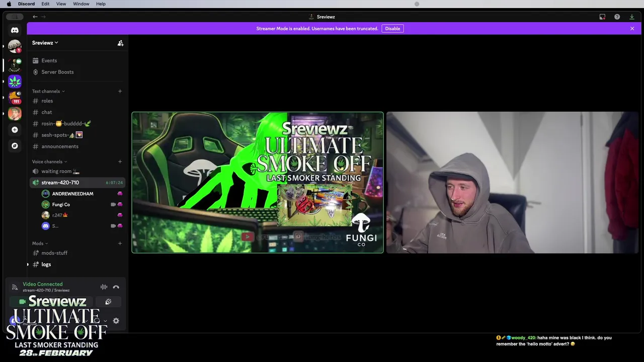Open connection signal details icon
Viewport: 644px width, 362px height.
point(15,287)
